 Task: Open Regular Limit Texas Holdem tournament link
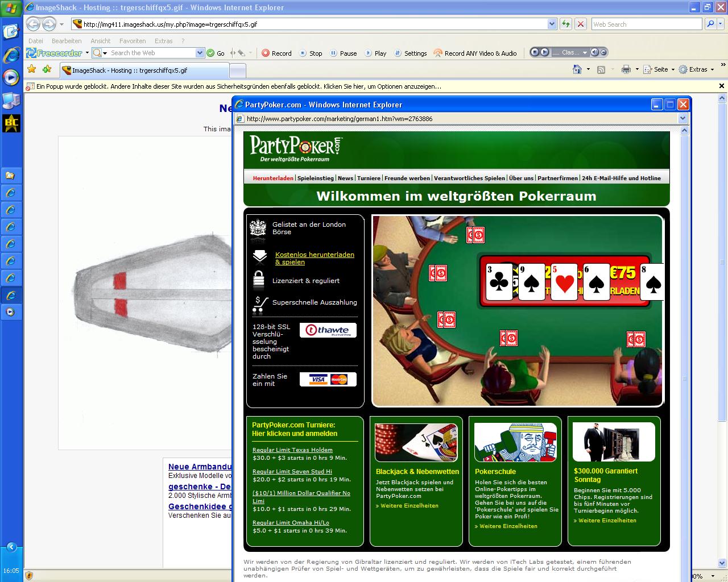[x=292, y=450]
